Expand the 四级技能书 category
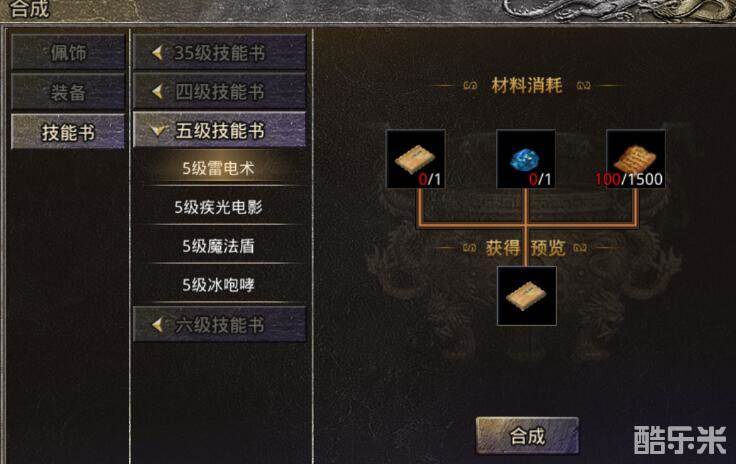The image size is (736, 464). (x=220, y=91)
